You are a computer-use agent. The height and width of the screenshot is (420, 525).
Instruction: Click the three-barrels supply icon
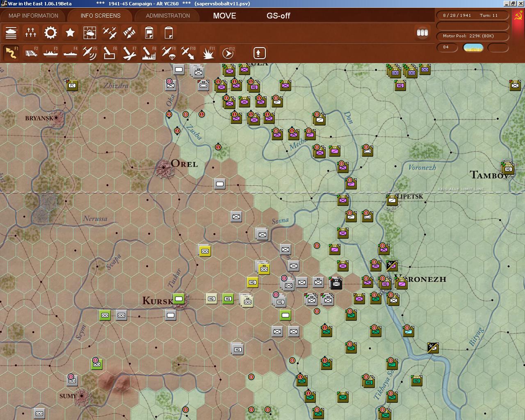coord(422,32)
